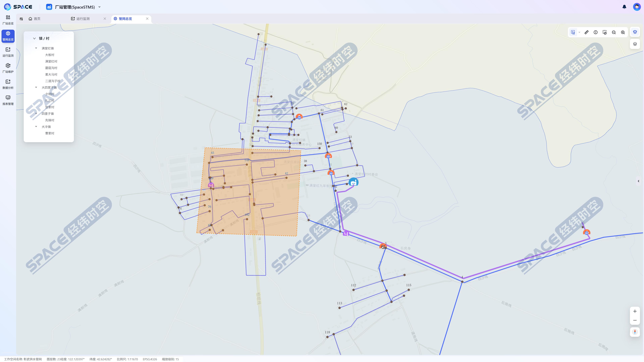Screen dimensions: 644x362
Task: Select 宫家村 in the village tree
Action: tap(49, 107)
